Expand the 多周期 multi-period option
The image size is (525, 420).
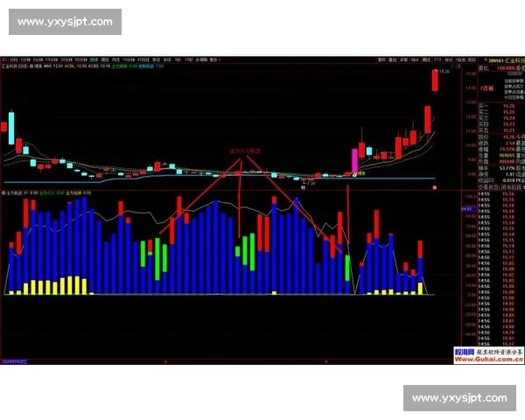click(x=208, y=59)
